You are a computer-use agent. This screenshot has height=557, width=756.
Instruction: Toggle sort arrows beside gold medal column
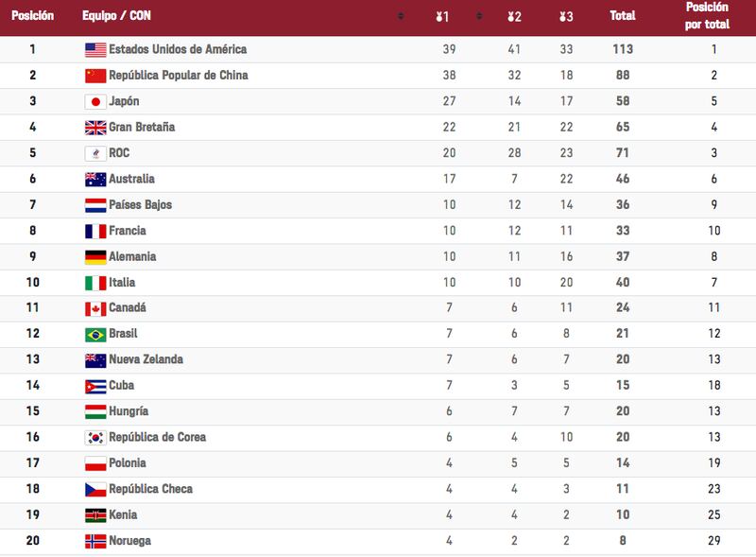(479, 16)
